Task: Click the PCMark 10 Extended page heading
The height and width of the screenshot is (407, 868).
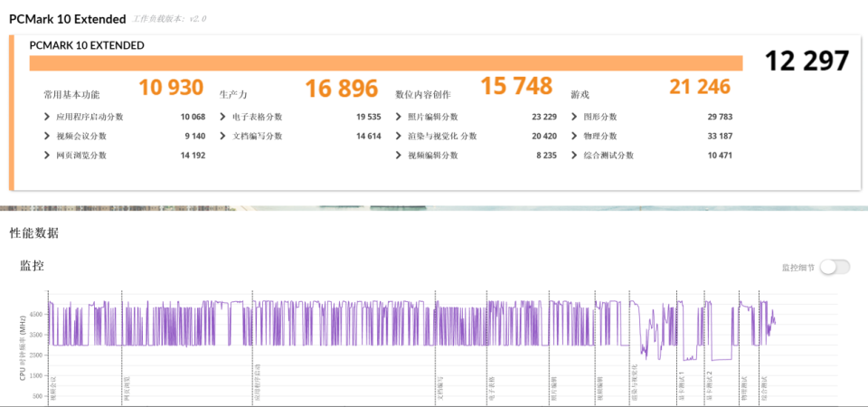Action: [68, 19]
